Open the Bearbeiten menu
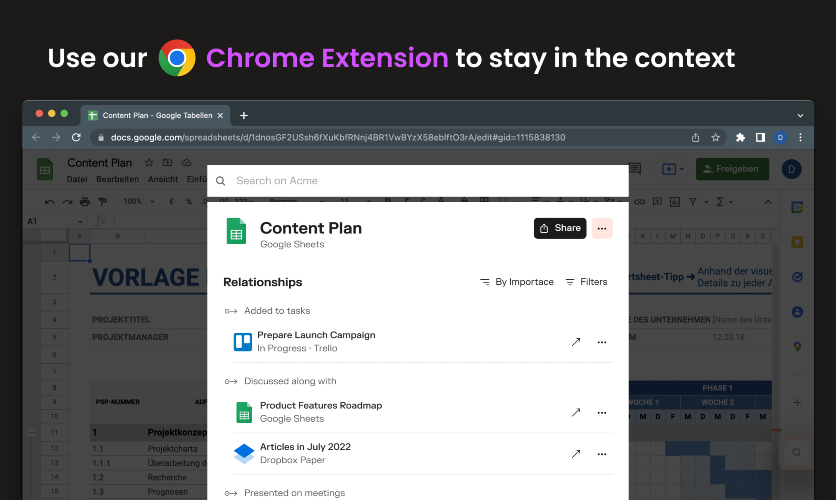836x500 pixels. [x=117, y=179]
